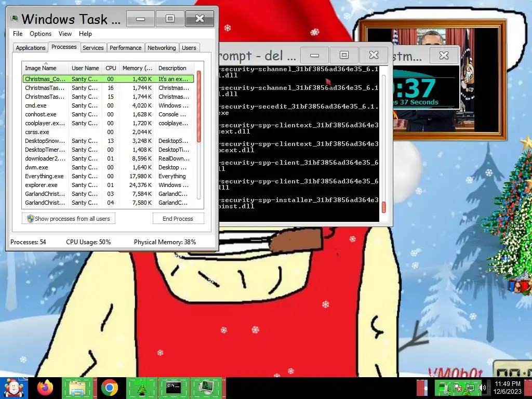Click the volume speaker tray icon

click(483, 388)
